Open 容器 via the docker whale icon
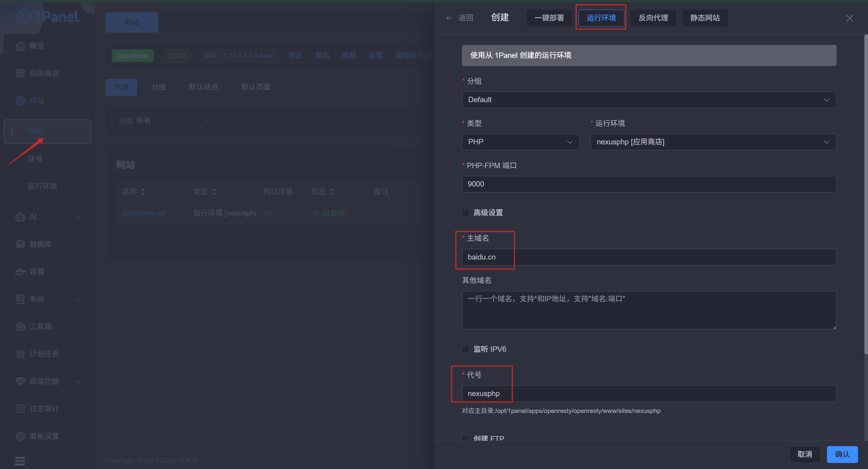The width and height of the screenshot is (868, 469). (x=20, y=272)
